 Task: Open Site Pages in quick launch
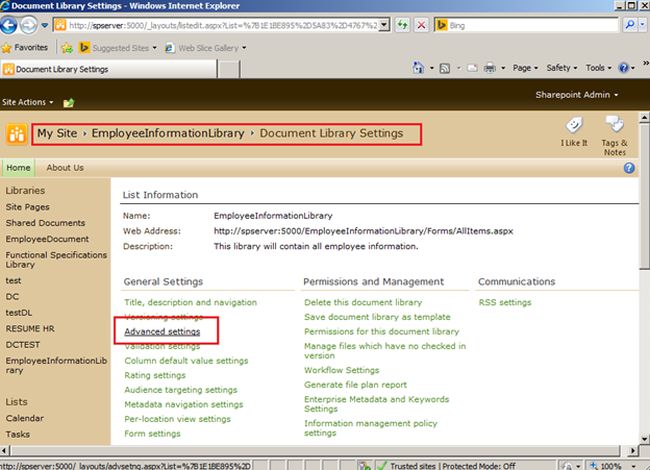click(x=27, y=207)
